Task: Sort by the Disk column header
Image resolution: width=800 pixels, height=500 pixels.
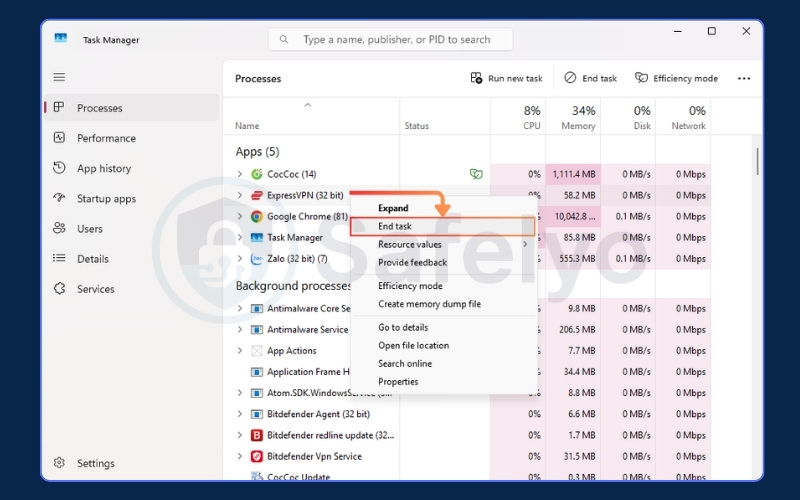Action: point(642,126)
